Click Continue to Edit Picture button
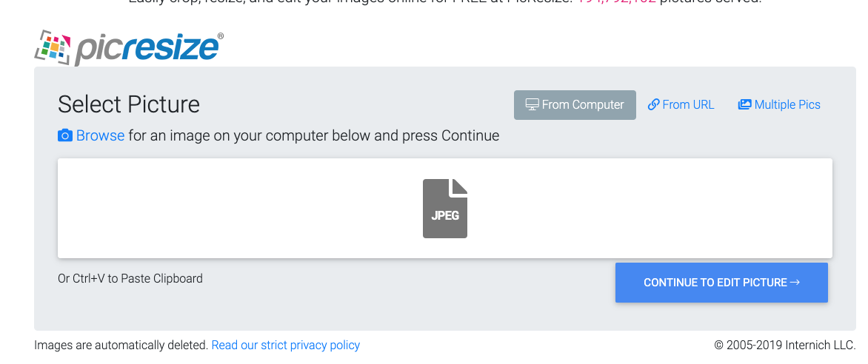 721,283
